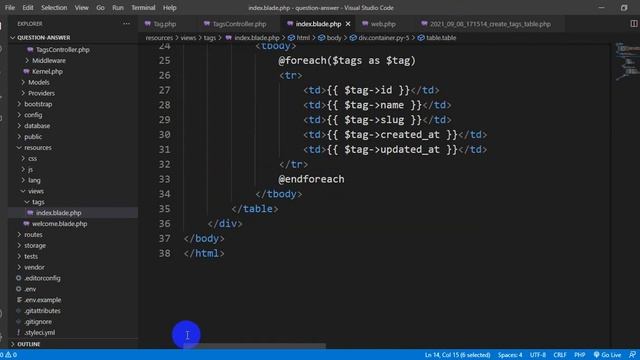Open errors and warnings status indicator
Screen dimensions: 640x360
9,355
